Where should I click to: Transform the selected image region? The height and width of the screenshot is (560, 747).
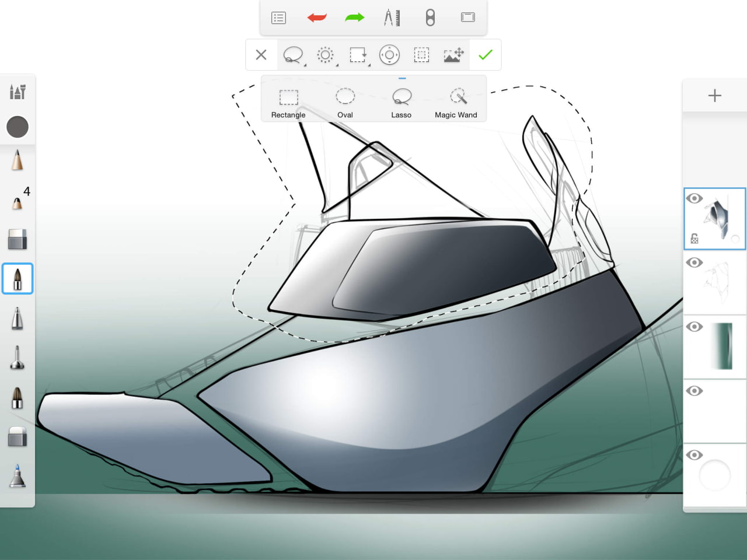click(x=453, y=54)
